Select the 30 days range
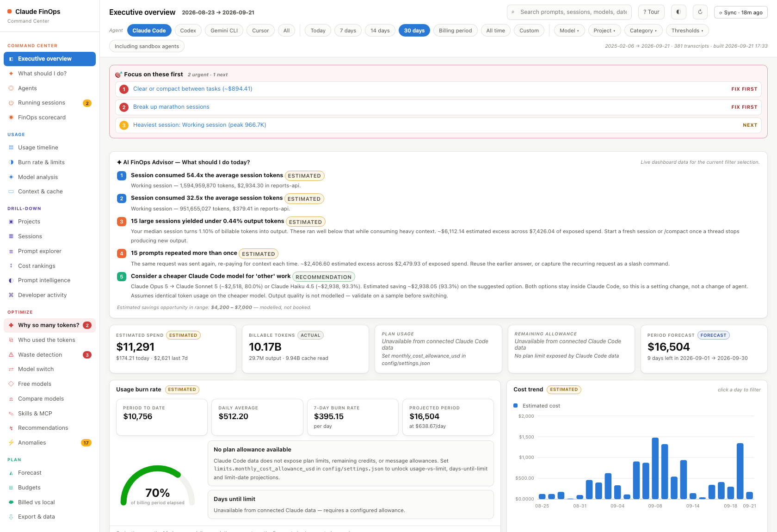 414,31
